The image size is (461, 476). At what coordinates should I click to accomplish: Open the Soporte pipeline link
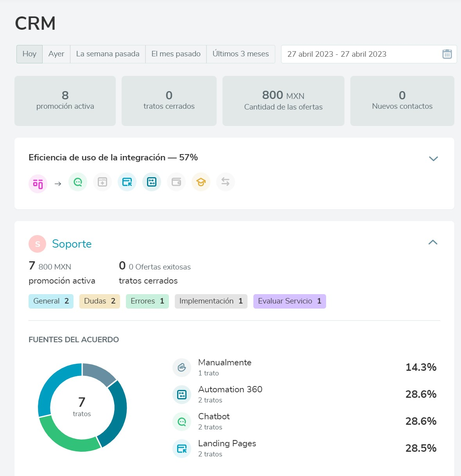pos(72,244)
